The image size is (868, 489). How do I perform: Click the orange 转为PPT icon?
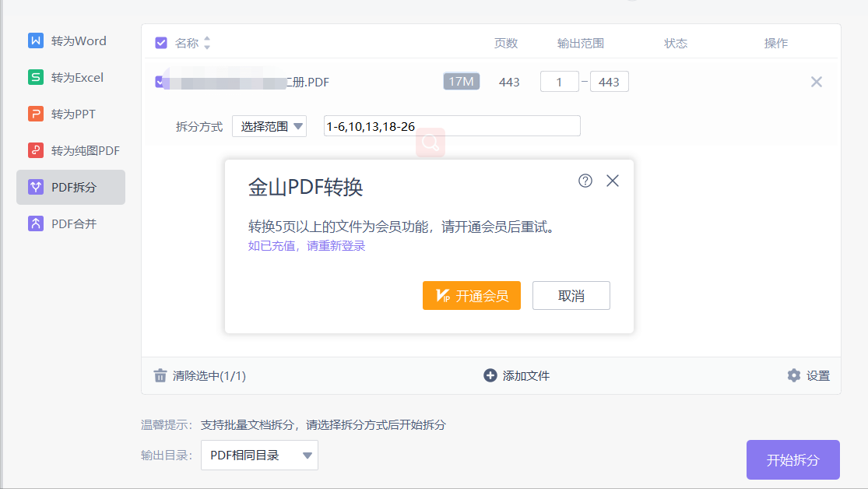tap(36, 114)
